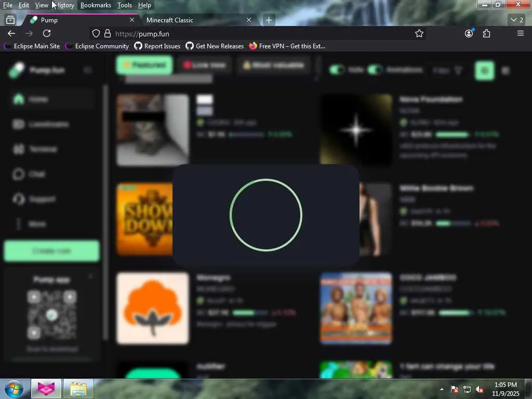Click the Pump app QR code
The image size is (532, 399).
pyautogui.click(x=51, y=315)
